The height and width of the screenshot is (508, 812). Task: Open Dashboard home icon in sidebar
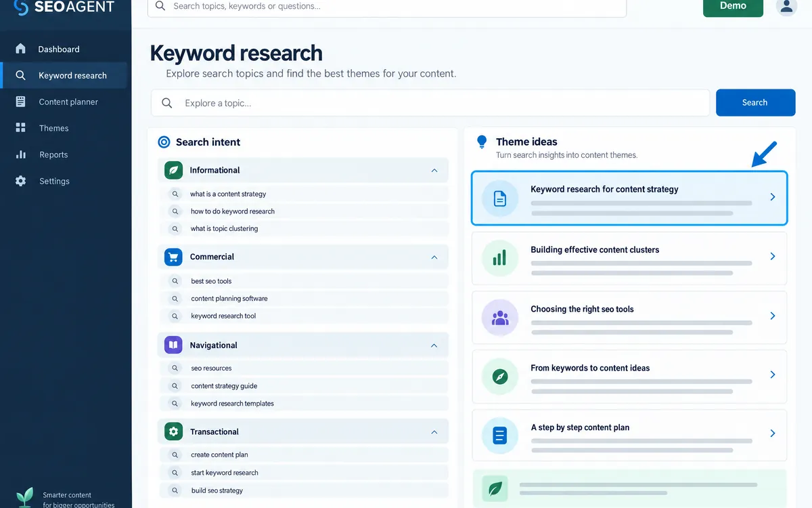point(20,49)
